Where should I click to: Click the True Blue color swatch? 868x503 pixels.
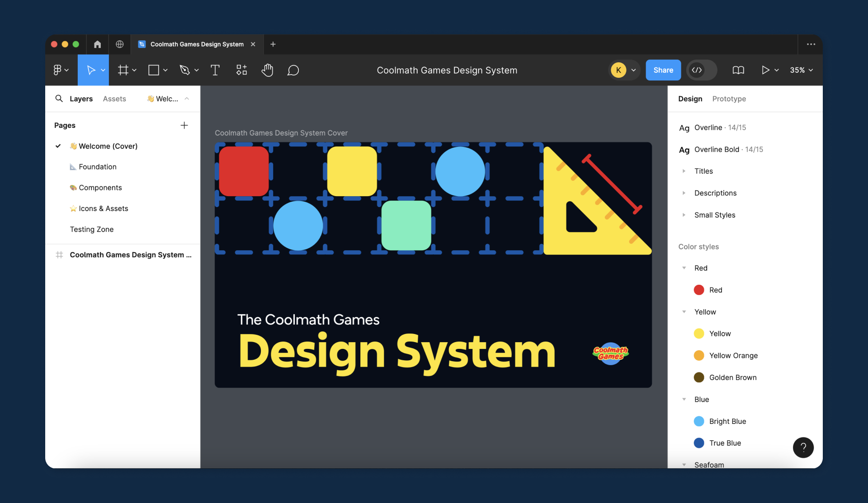tap(699, 443)
